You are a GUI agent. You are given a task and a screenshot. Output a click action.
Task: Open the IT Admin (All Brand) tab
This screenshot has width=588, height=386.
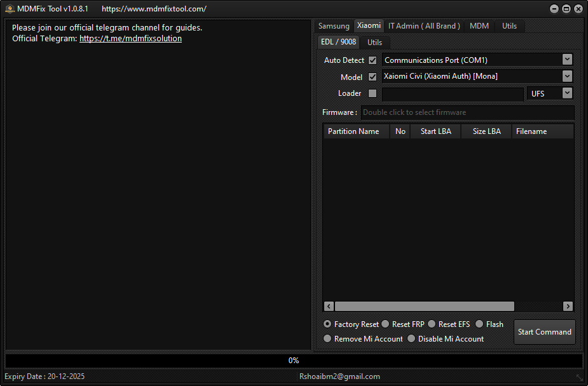(x=423, y=25)
